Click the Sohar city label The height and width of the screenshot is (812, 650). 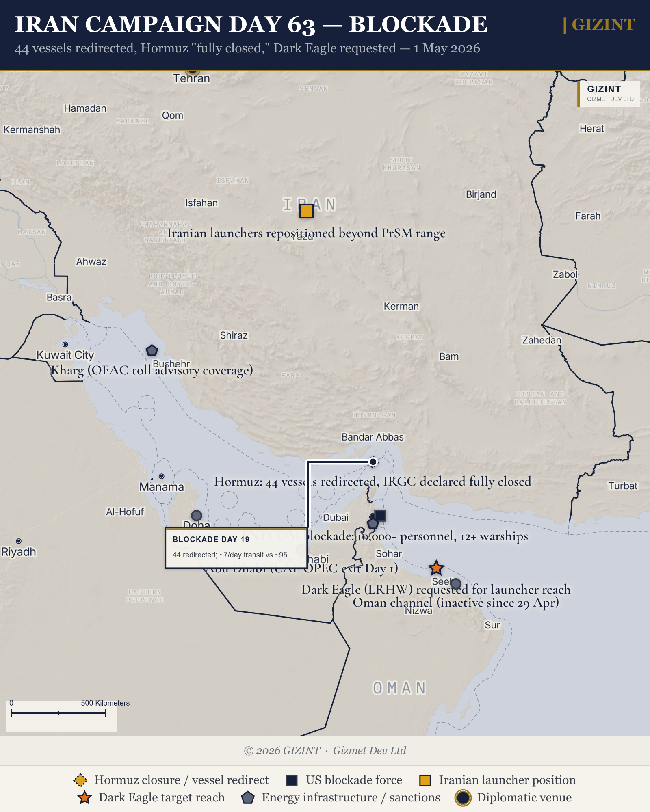click(x=389, y=554)
